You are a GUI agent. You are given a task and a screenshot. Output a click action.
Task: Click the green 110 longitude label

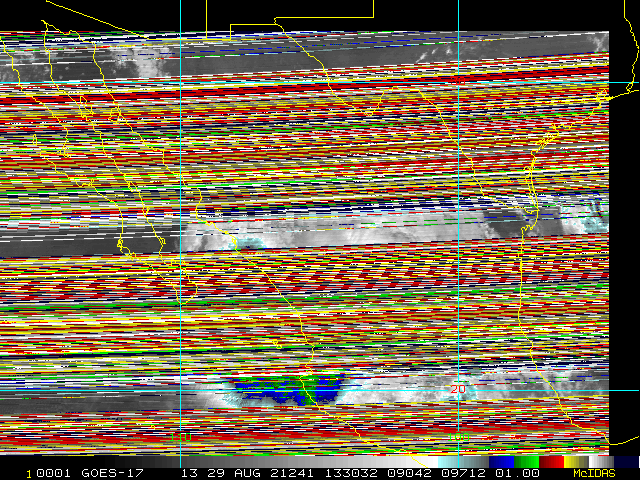pyautogui.click(x=180, y=438)
